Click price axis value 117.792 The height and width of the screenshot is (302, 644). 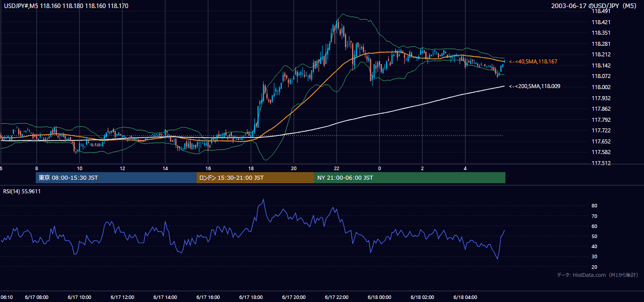pos(601,120)
